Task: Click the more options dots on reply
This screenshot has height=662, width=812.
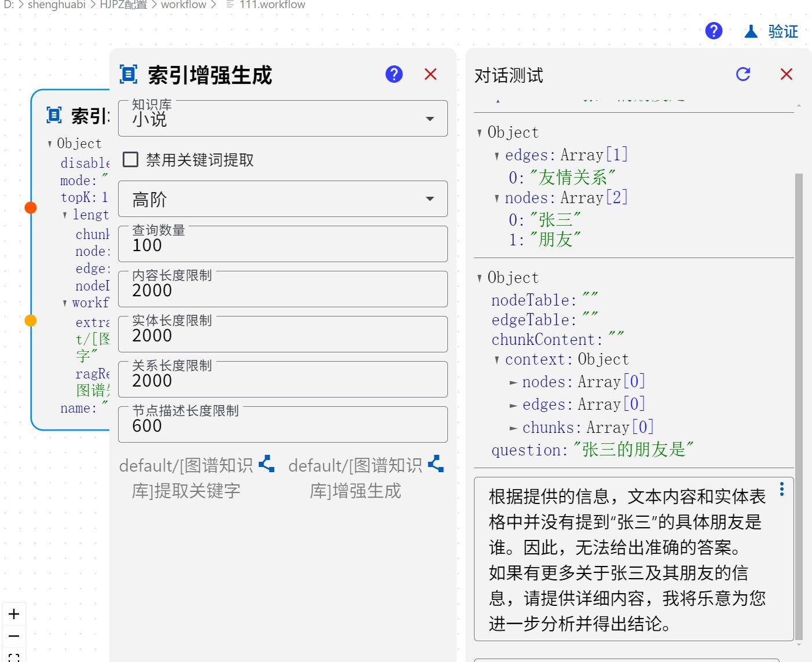Action: (781, 490)
